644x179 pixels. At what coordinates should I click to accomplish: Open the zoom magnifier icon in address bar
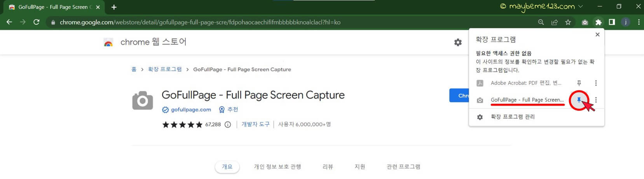point(541,22)
